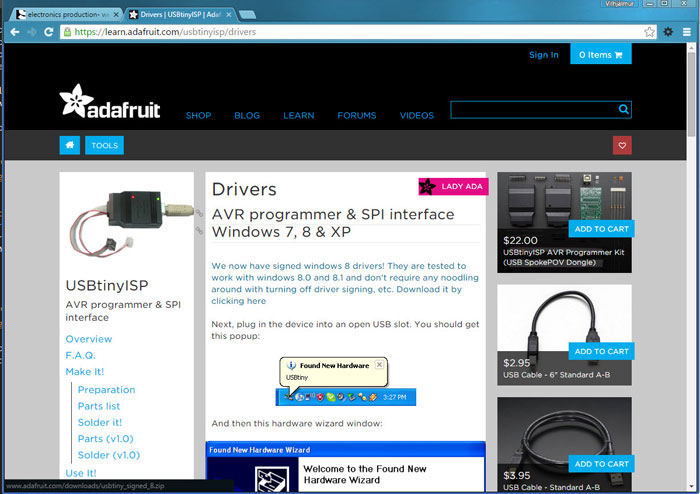Open the Solder (v1.0) sidebar link
Screen dimensions: 700x494
pos(108,455)
